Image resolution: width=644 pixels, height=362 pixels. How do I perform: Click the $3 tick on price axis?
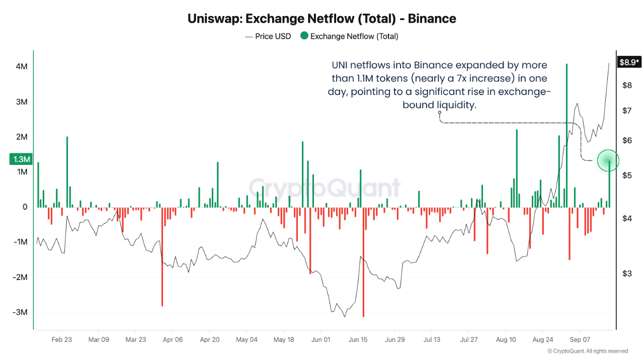(x=626, y=274)
